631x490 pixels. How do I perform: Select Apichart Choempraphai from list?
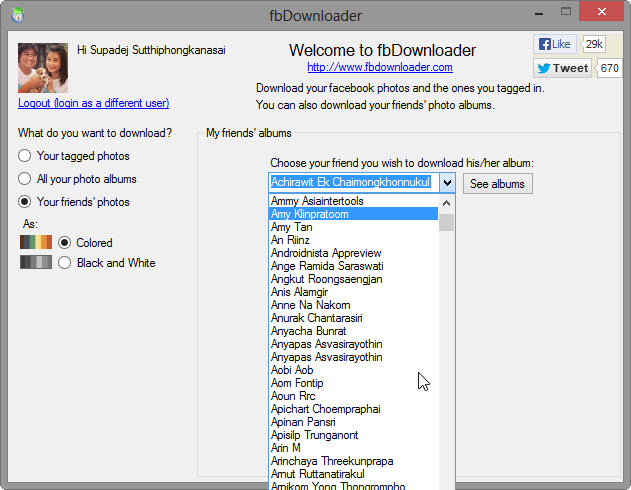click(x=353, y=409)
